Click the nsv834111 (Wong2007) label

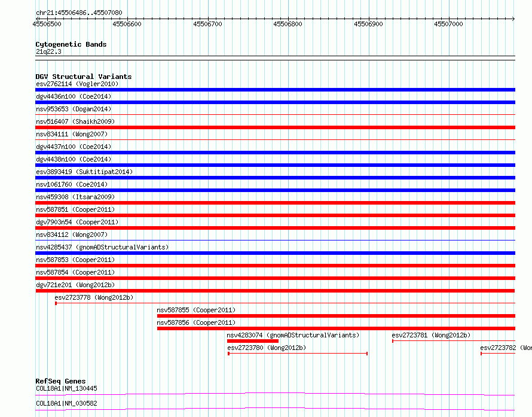pyautogui.click(x=72, y=134)
